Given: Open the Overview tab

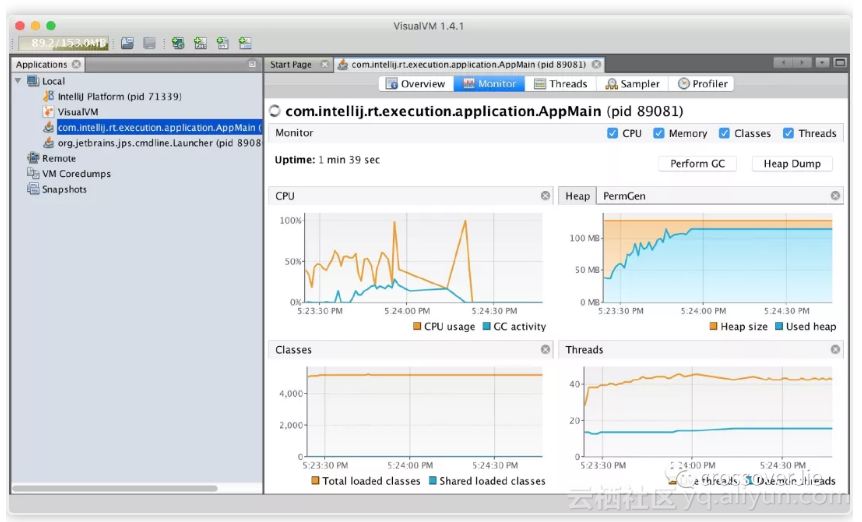Looking at the screenshot, I should [416, 84].
